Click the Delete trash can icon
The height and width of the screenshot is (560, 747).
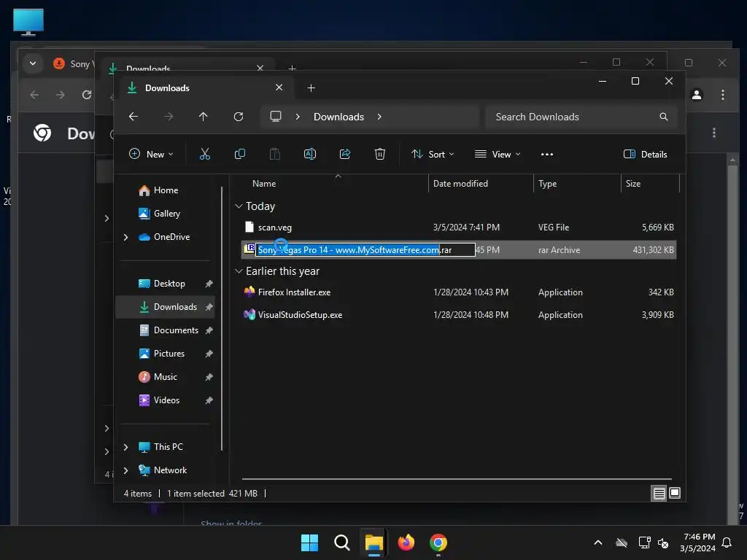tap(379, 154)
